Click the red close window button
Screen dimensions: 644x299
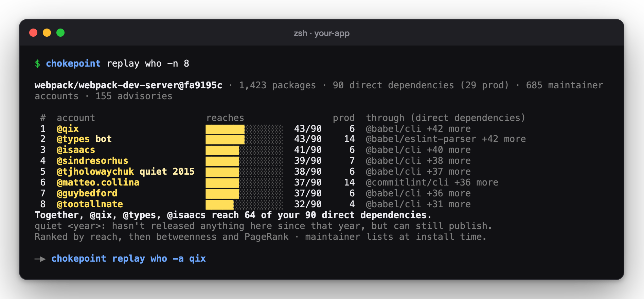click(33, 33)
